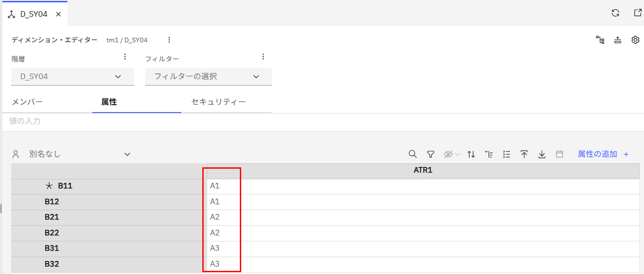The width and height of the screenshot is (644, 274).
Task: Expand the 別名なし alias dropdown
Action: click(79, 154)
